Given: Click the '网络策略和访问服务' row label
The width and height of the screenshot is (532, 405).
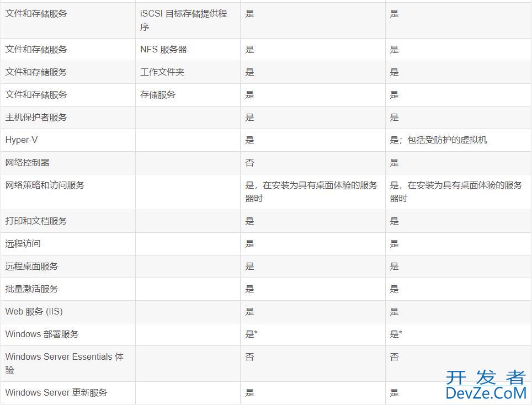Looking at the screenshot, I should coord(45,185).
